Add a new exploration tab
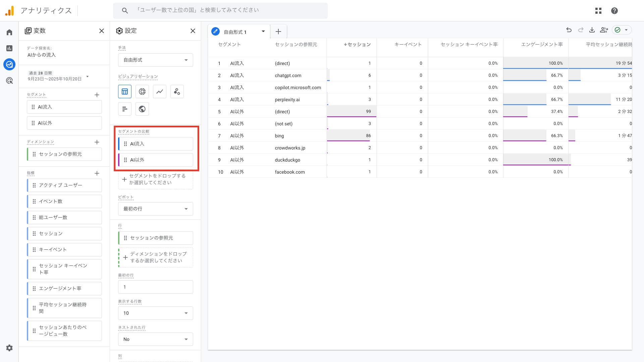 point(278,32)
